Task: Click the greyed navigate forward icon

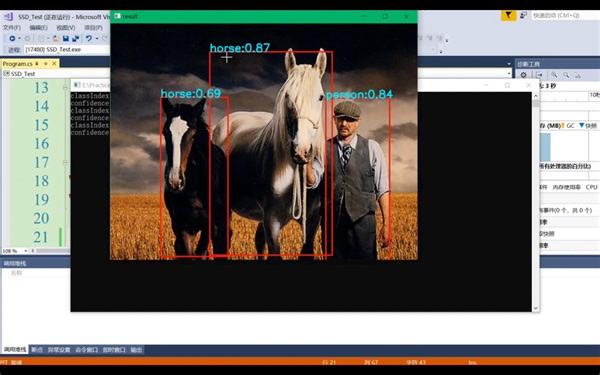Action: tap(27, 38)
